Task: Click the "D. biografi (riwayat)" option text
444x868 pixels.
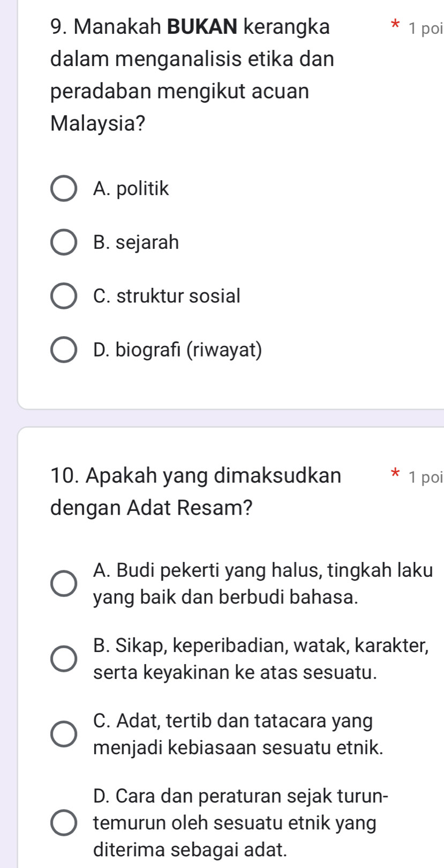Action: pos(178,350)
